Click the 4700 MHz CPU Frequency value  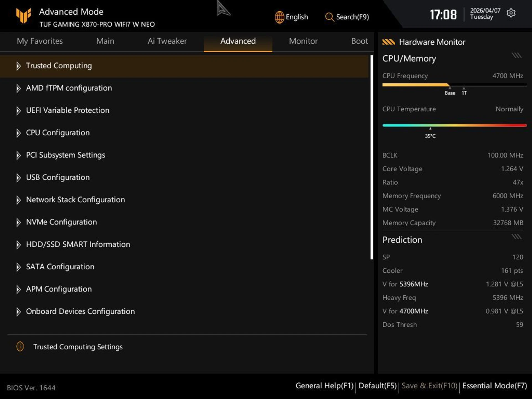click(508, 76)
